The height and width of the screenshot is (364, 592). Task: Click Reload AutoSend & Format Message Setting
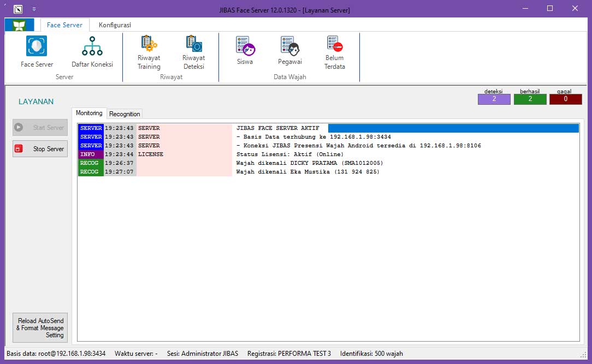click(40, 328)
